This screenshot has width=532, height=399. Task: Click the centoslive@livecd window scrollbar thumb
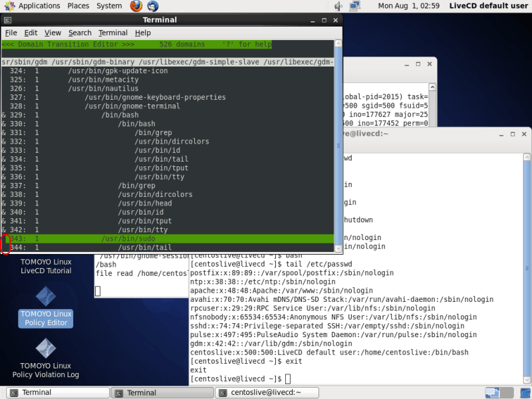pyautogui.click(x=527, y=268)
